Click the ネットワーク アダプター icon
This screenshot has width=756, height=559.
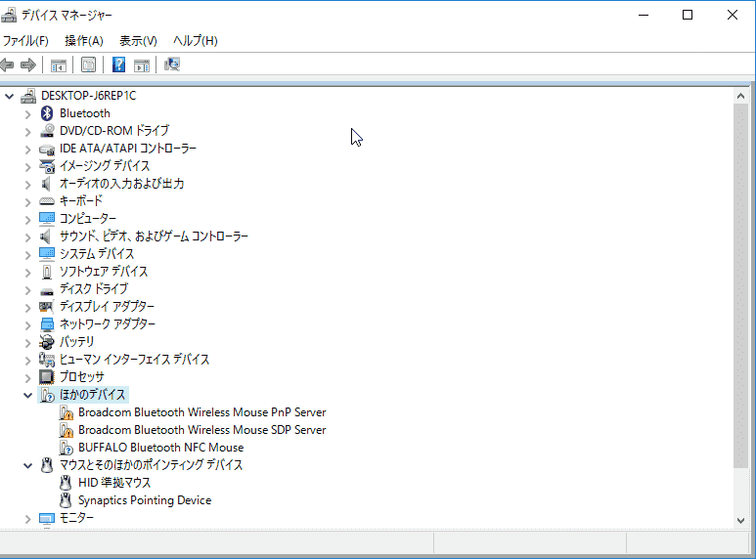(47, 324)
